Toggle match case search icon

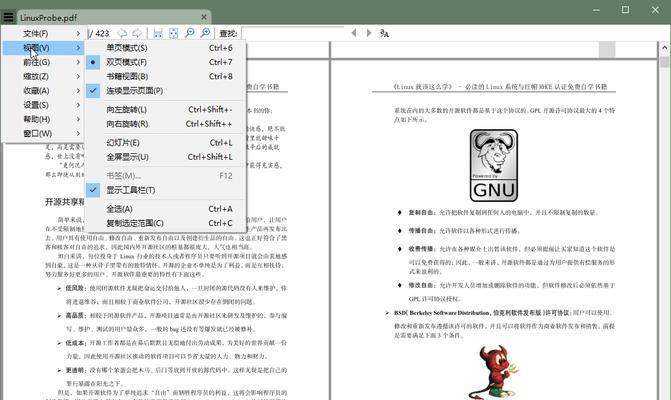384,33
